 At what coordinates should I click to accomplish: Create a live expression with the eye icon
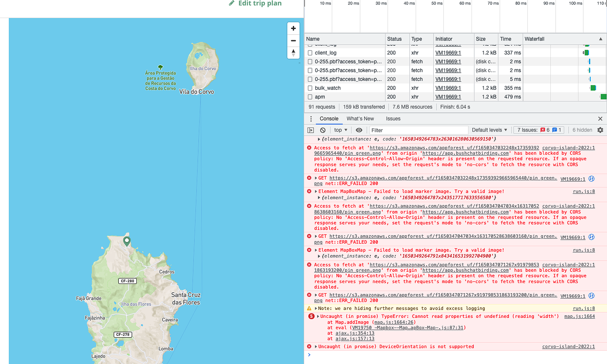[x=359, y=130]
